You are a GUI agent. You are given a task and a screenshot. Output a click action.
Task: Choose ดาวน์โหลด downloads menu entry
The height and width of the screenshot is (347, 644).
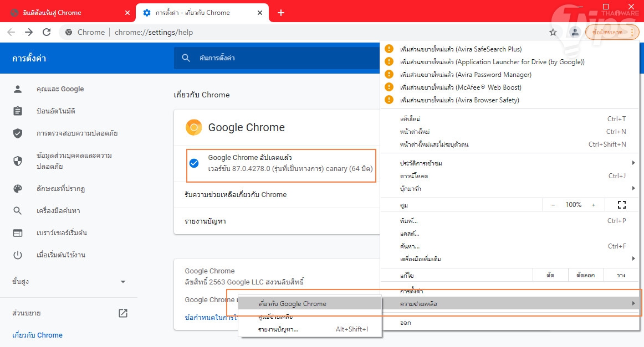(x=414, y=176)
